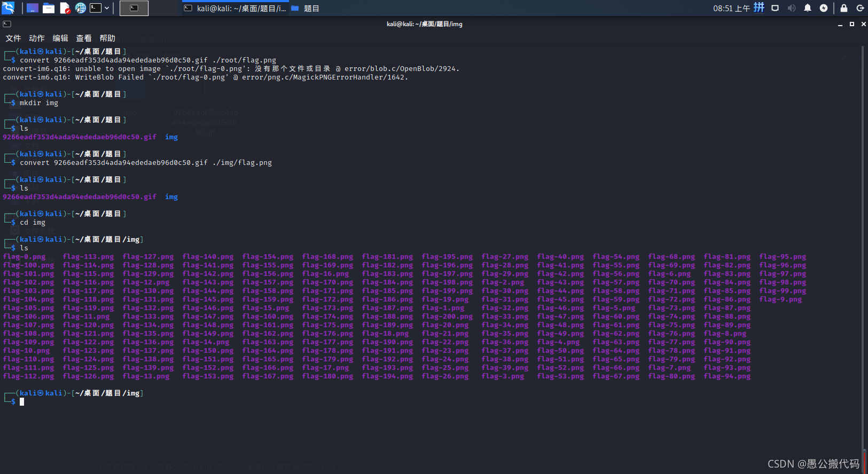Click the network display tray icon

click(775, 8)
